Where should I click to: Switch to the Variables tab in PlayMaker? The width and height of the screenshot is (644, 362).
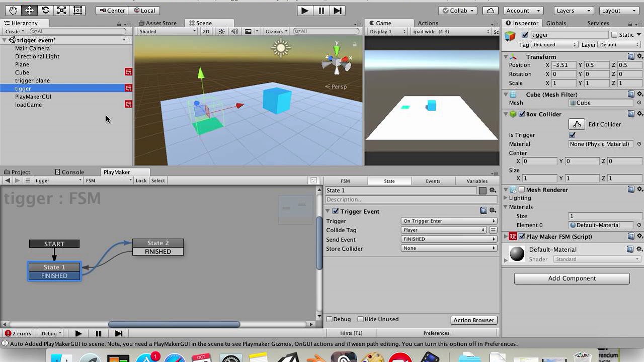click(x=477, y=181)
